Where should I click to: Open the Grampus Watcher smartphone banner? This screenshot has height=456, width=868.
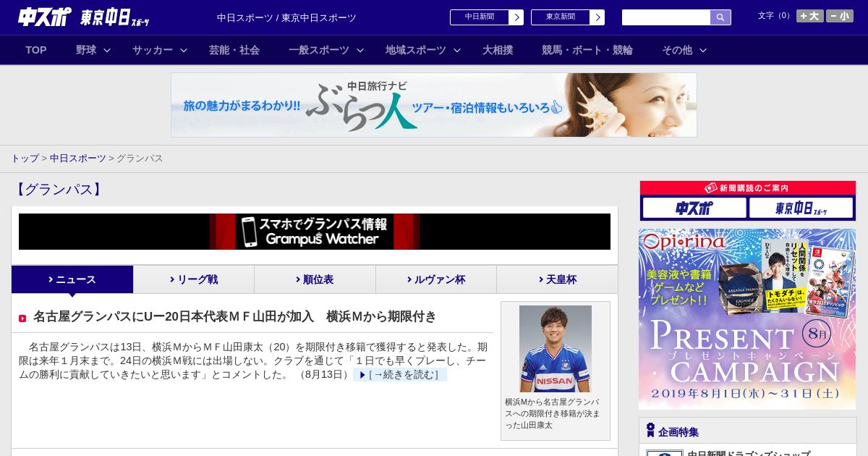coord(315,232)
